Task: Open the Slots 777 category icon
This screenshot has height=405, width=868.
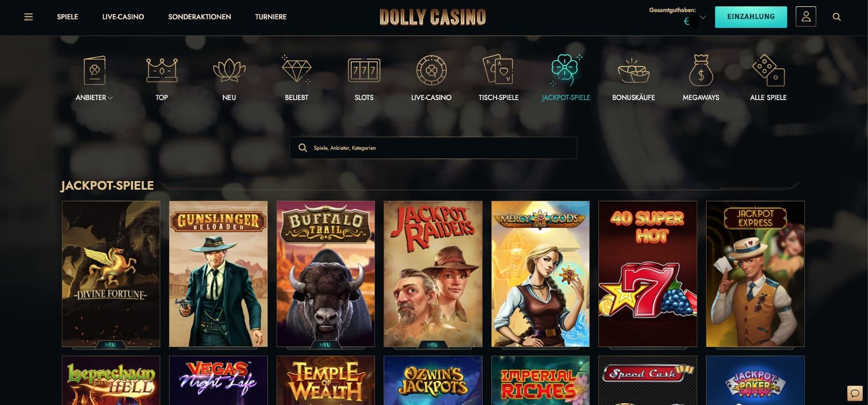Action: 364,71
